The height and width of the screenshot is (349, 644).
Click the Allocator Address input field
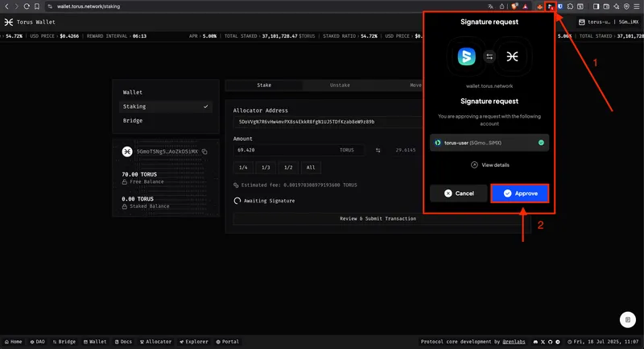click(x=326, y=122)
